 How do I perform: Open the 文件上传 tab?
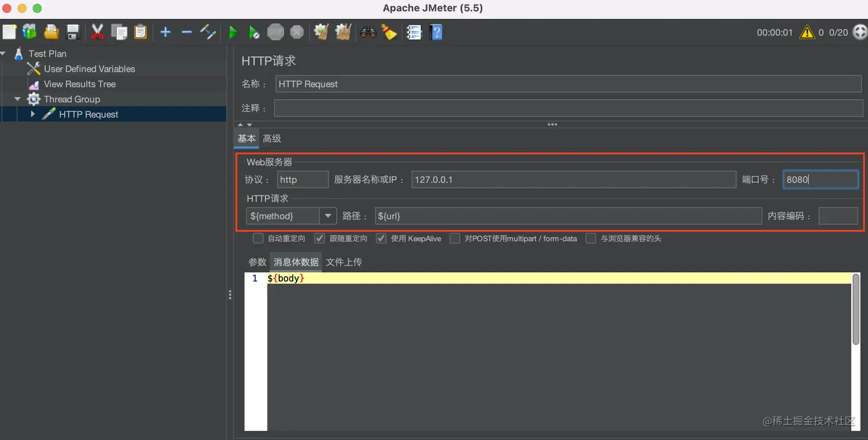[344, 262]
